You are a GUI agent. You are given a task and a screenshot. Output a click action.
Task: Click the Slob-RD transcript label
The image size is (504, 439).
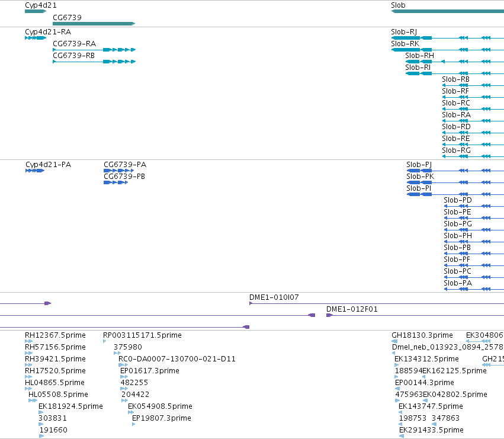456,127
